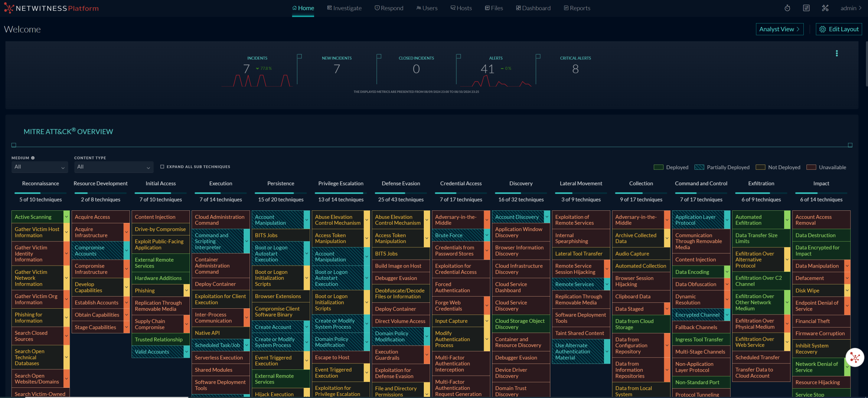
Task: Click the Hosts nav icon
Action: coord(453,8)
